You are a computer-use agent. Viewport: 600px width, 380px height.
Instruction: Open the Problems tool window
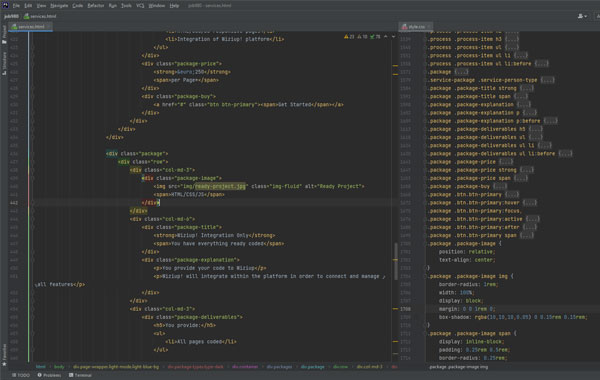tap(49, 375)
